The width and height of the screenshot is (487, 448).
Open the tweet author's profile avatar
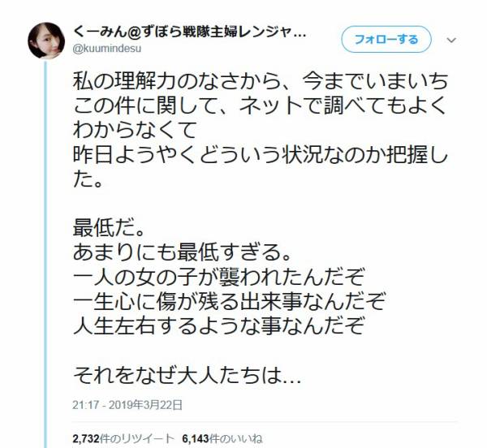click(46, 41)
